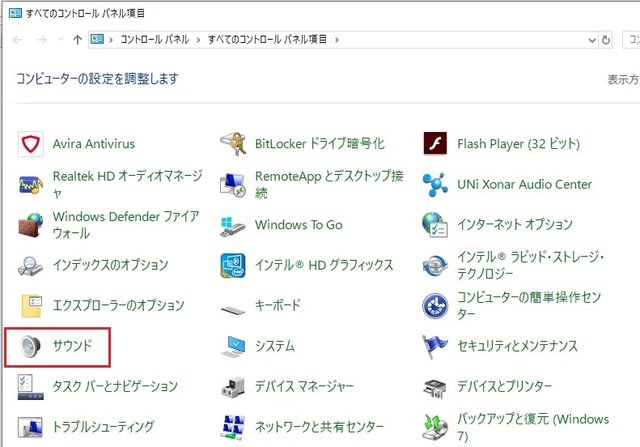Screen dimensions: 640x447
Task: Click the Windows Defender ファイアウォール link
Action: point(126,225)
